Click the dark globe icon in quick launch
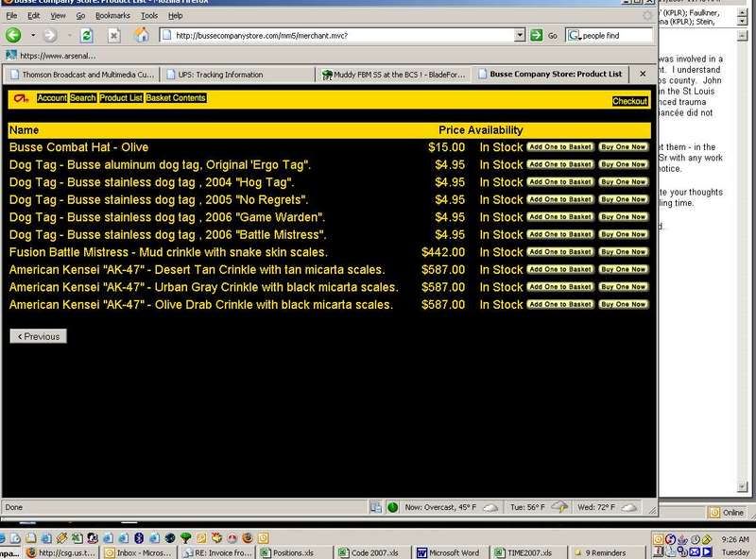This screenshot has height=559, width=756. pyautogui.click(x=170, y=538)
